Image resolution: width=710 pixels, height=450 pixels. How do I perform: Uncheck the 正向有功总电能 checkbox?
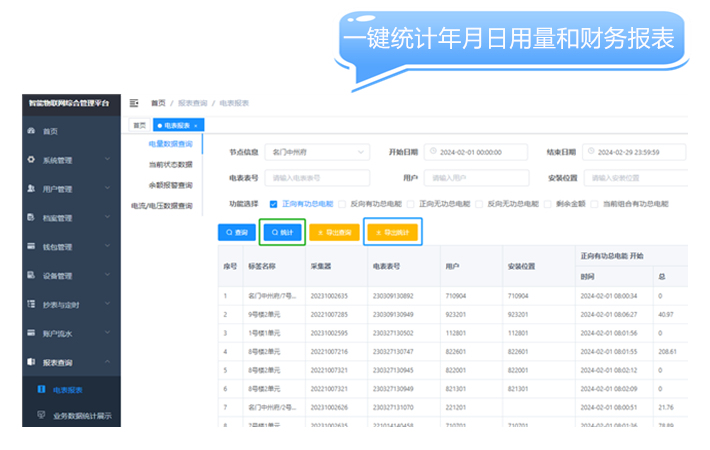(274, 203)
